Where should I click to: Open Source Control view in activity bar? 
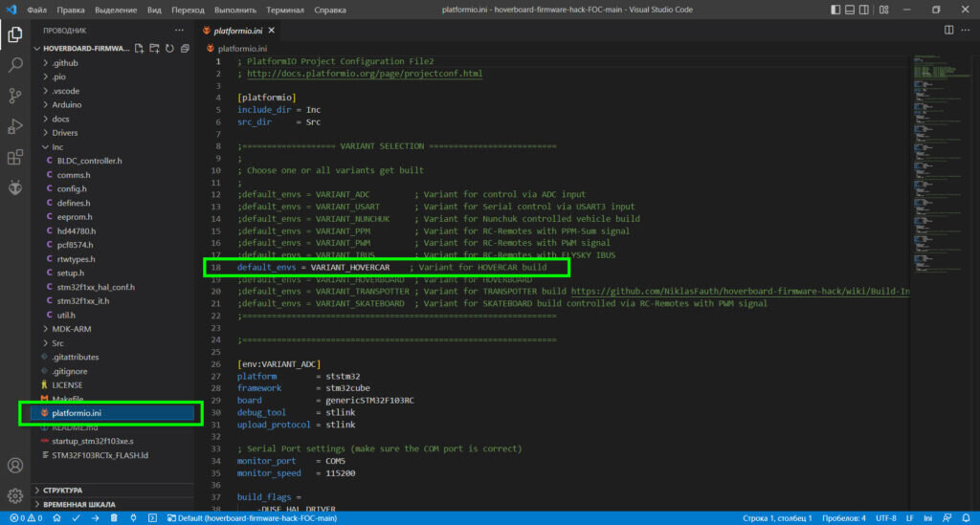[x=15, y=96]
